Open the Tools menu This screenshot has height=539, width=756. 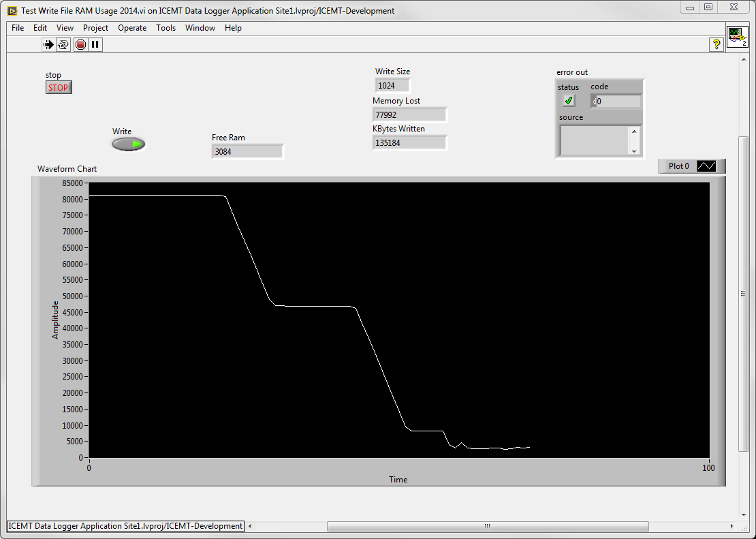[166, 28]
